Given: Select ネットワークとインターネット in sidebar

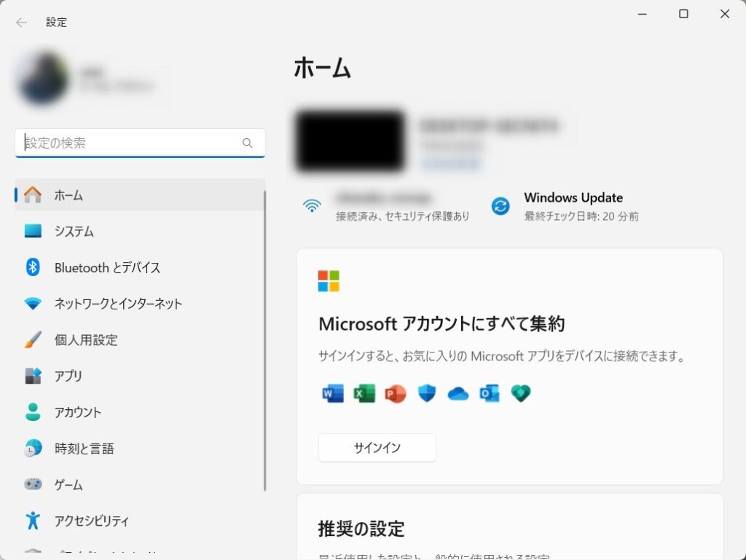Looking at the screenshot, I should [x=118, y=304].
